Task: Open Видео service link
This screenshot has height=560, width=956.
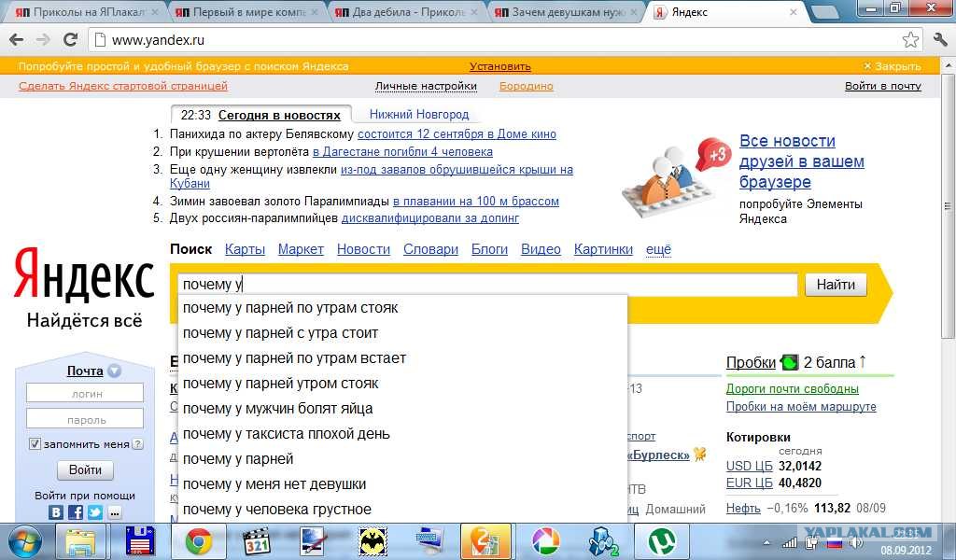Action: pos(541,249)
